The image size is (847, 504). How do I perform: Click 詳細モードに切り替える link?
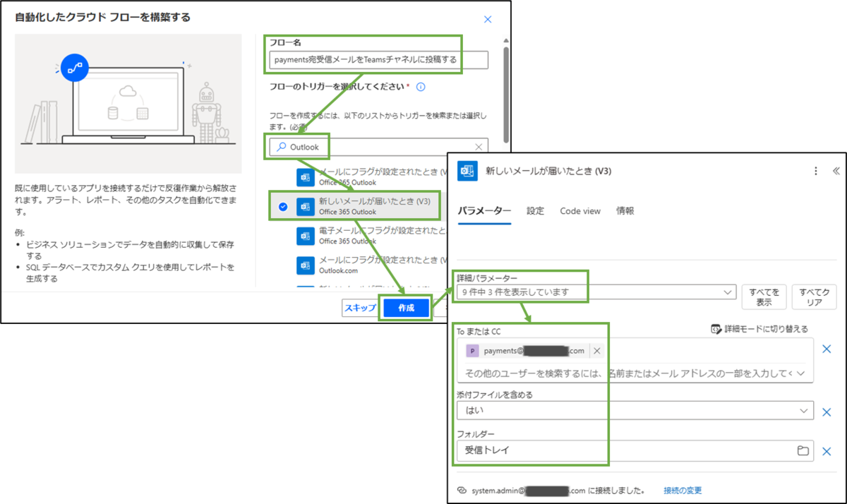[x=766, y=329]
